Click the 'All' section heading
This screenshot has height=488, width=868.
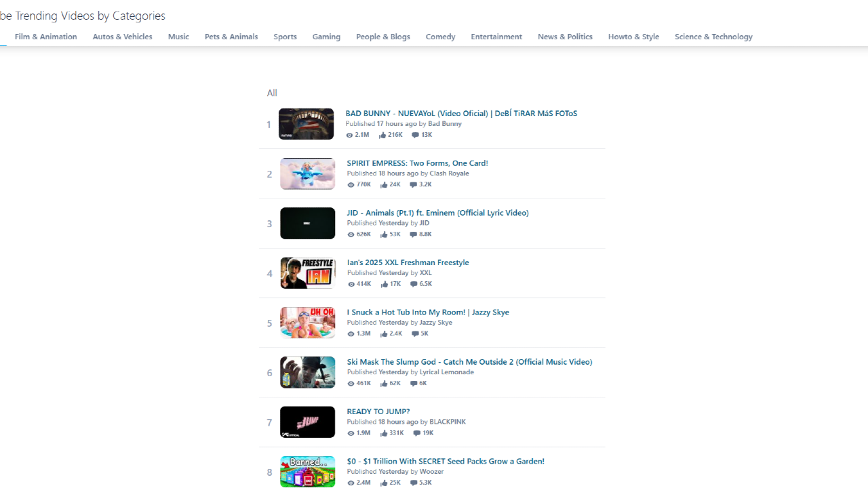[272, 93]
